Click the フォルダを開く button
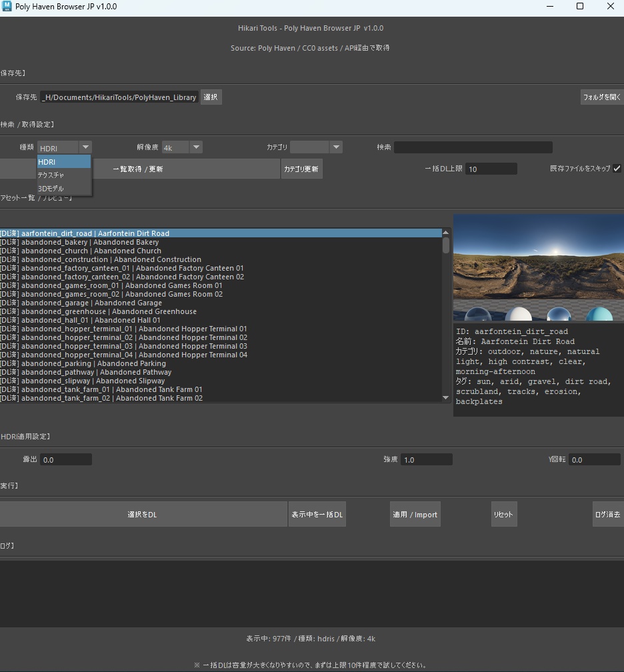 pyautogui.click(x=602, y=97)
